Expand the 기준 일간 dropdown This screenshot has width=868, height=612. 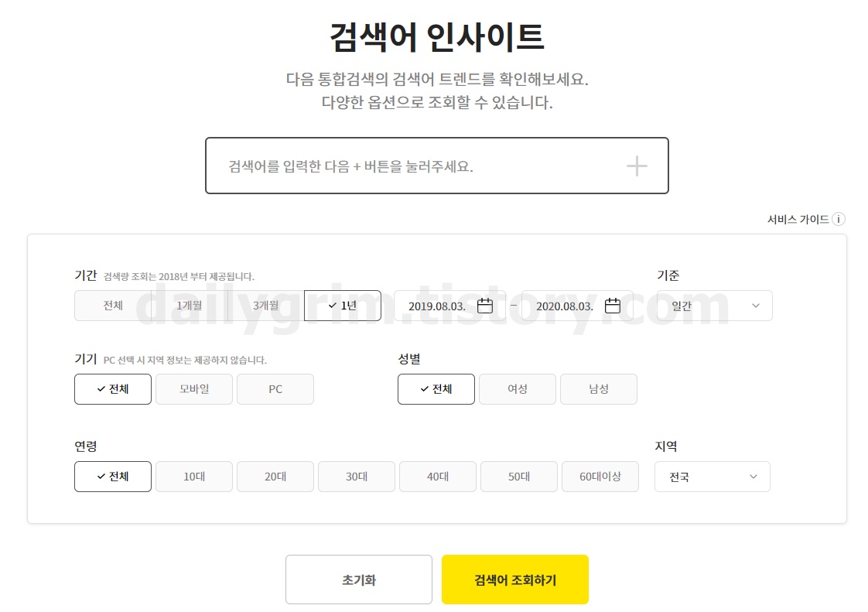coord(714,306)
